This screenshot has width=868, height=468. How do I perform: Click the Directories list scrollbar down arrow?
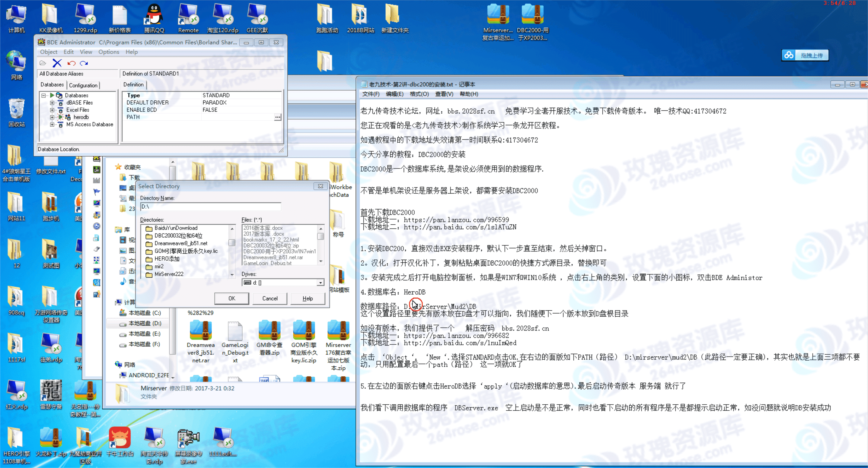(232, 275)
